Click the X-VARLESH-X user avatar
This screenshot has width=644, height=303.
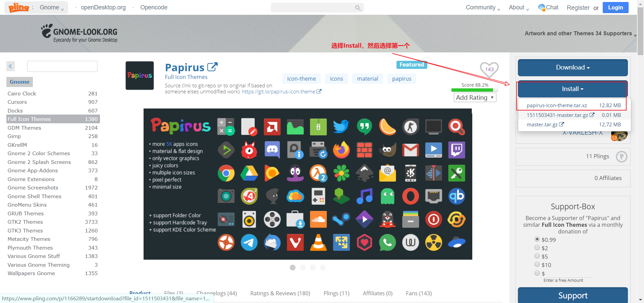(x=619, y=136)
